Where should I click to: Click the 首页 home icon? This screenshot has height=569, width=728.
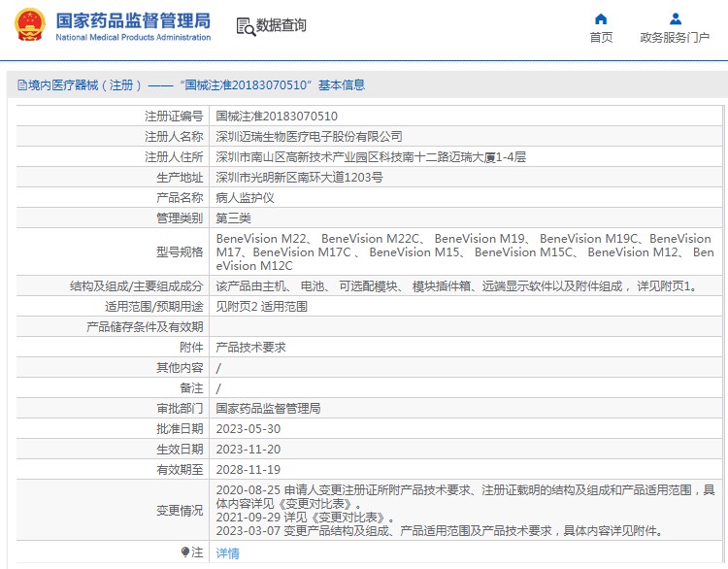tap(601, 19)
